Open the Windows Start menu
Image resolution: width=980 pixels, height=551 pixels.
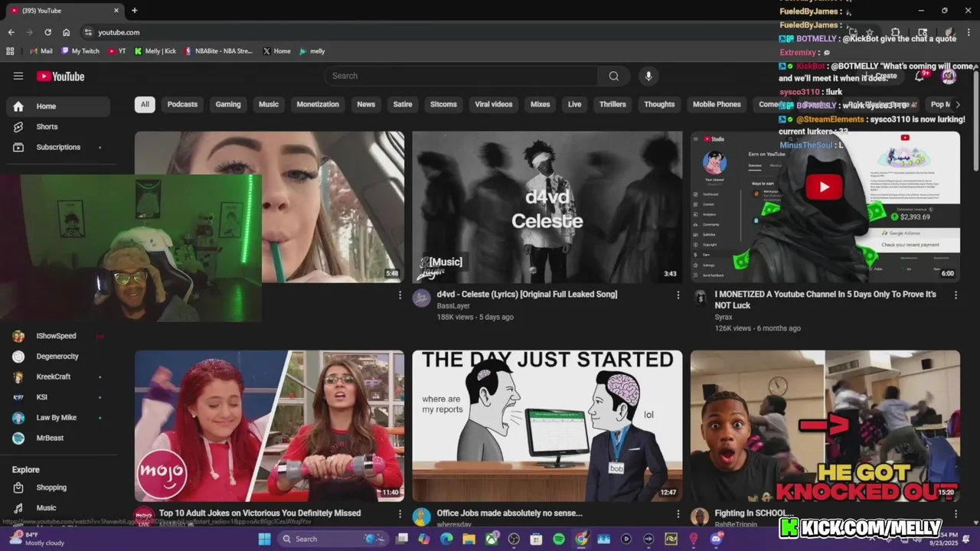[264, 539]
